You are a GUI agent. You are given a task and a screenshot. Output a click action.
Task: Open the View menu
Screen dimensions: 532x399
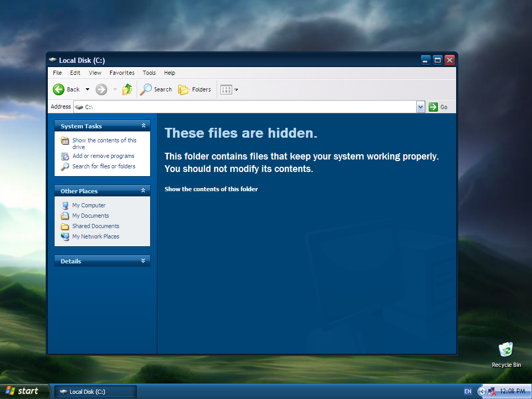pyautogui.click(x=95, y=73)
